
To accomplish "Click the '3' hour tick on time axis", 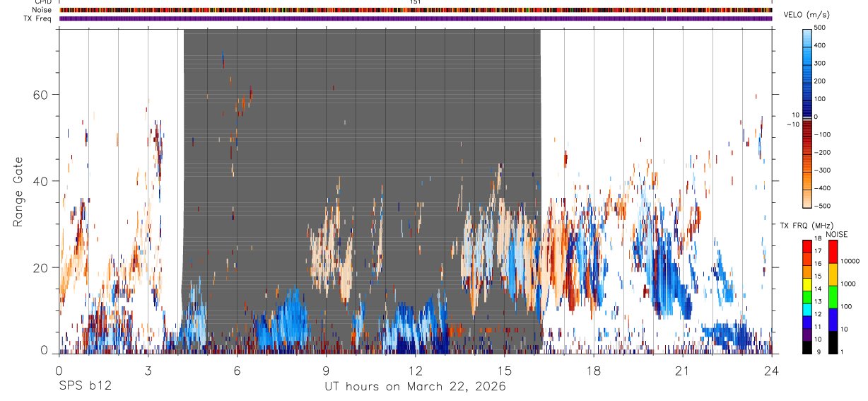I will [x=148, y=370].
